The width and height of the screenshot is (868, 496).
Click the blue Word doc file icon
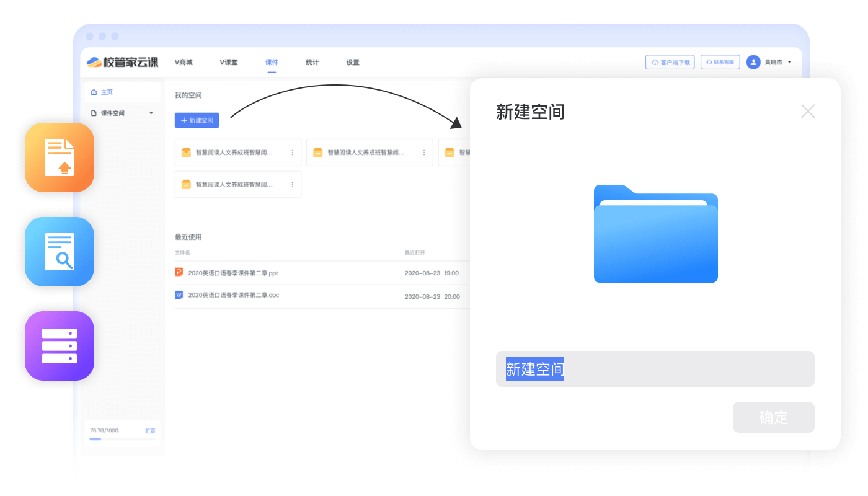[179, 295]
